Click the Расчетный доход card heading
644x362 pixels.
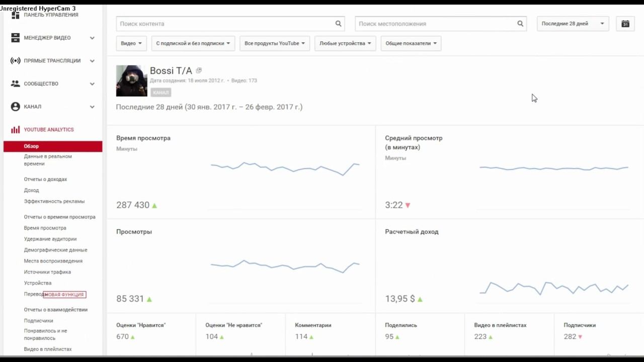tap(412, 232)
